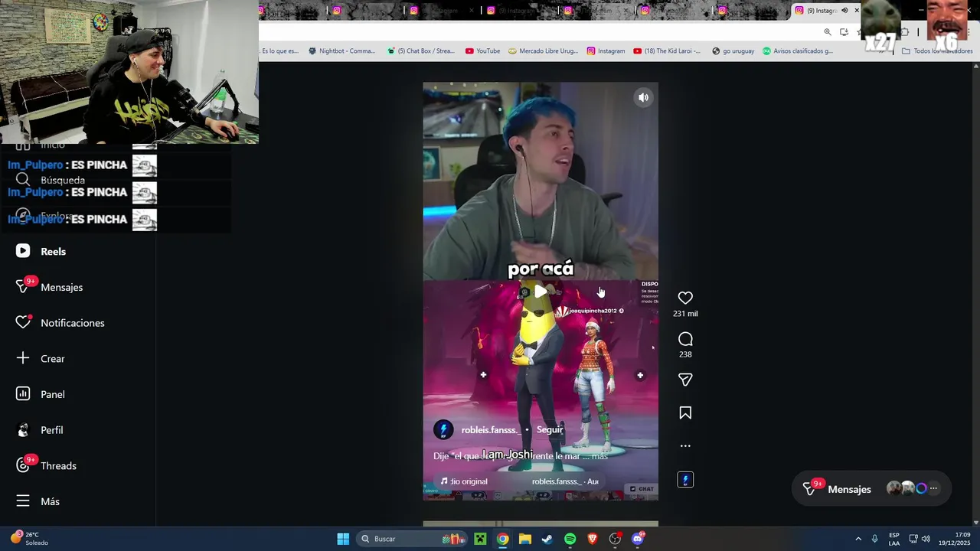Open Spotify from the taskbar
The image size is (980, 551).
pos(570,539)
